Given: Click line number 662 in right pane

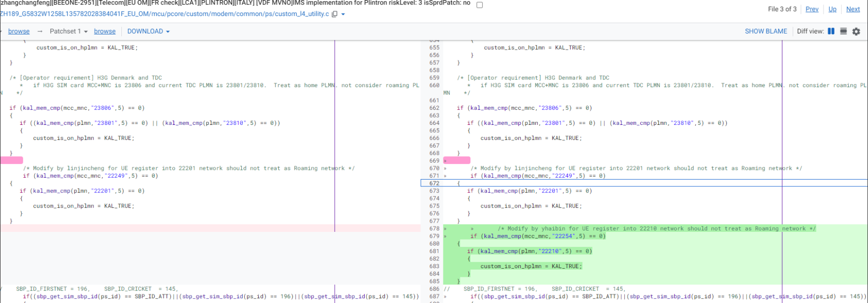Looking at the screenshot, I should point(434,108).
